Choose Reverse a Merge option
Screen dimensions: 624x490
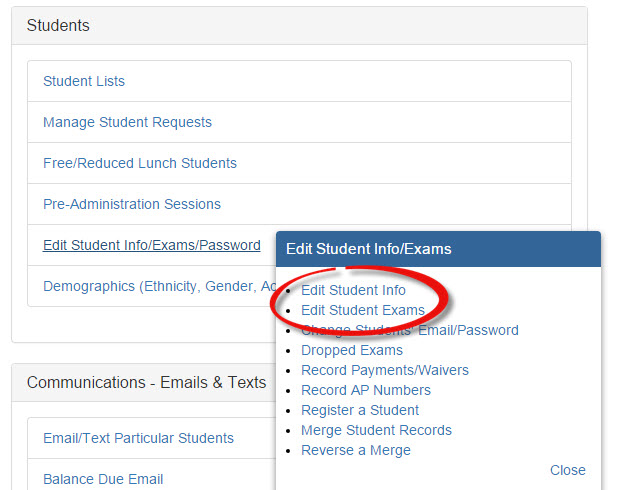pyautogui.click(x=356, y=450)
